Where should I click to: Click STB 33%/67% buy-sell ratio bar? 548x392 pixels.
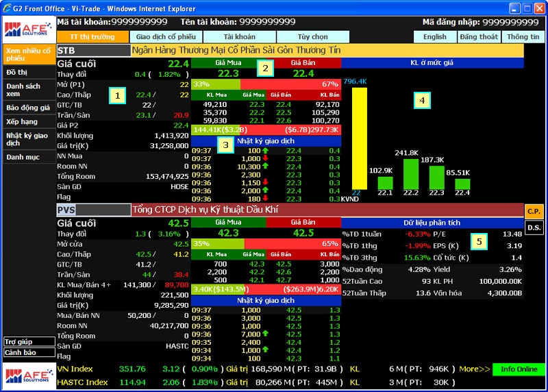pyautogui.click(x=266, y=84)
